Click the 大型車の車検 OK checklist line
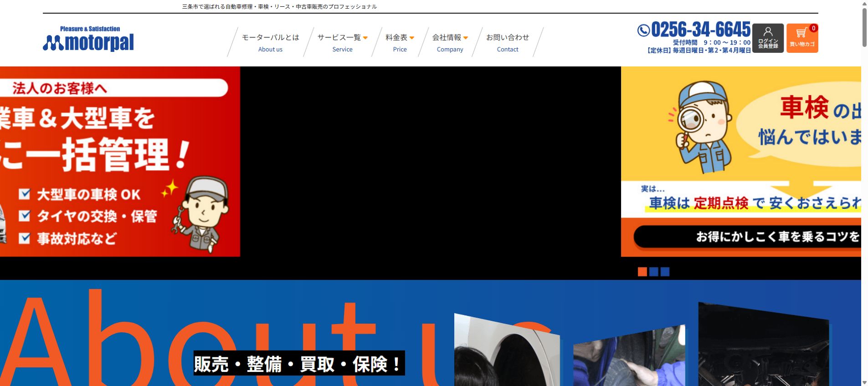 tap(80, 194)
